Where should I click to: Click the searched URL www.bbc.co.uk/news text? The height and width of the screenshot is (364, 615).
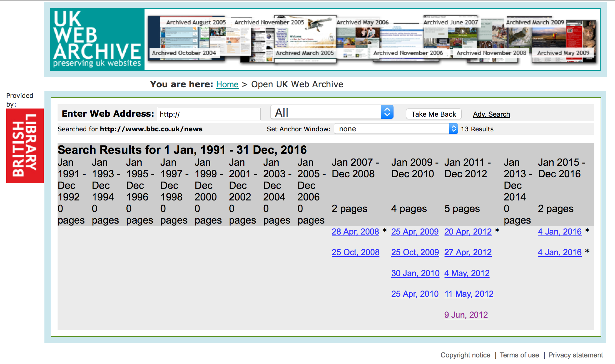[x=151, y=129]
